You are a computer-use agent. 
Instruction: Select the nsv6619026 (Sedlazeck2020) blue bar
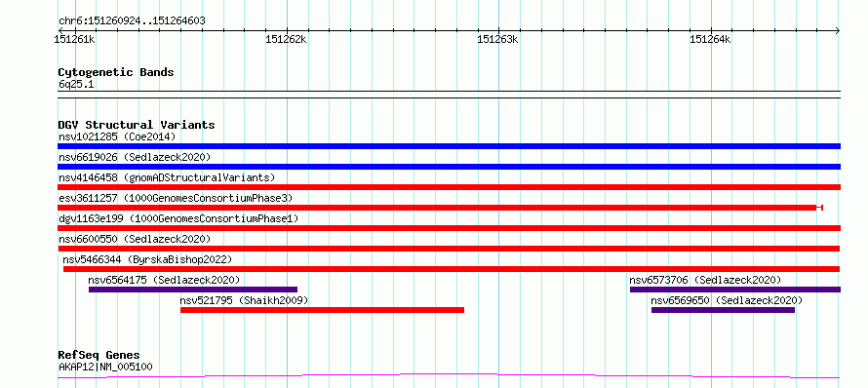[x=449, y=167]
